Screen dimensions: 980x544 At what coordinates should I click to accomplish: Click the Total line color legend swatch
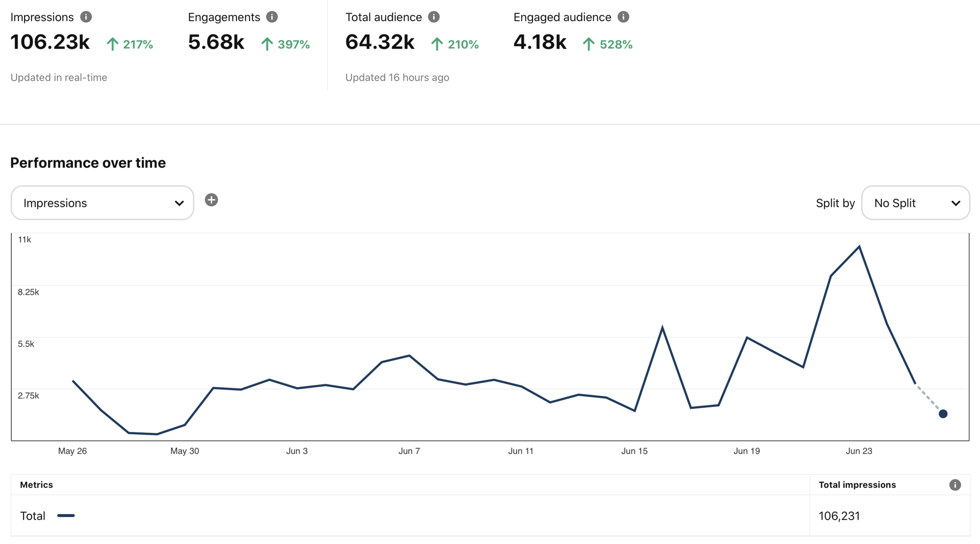point(66,516)
